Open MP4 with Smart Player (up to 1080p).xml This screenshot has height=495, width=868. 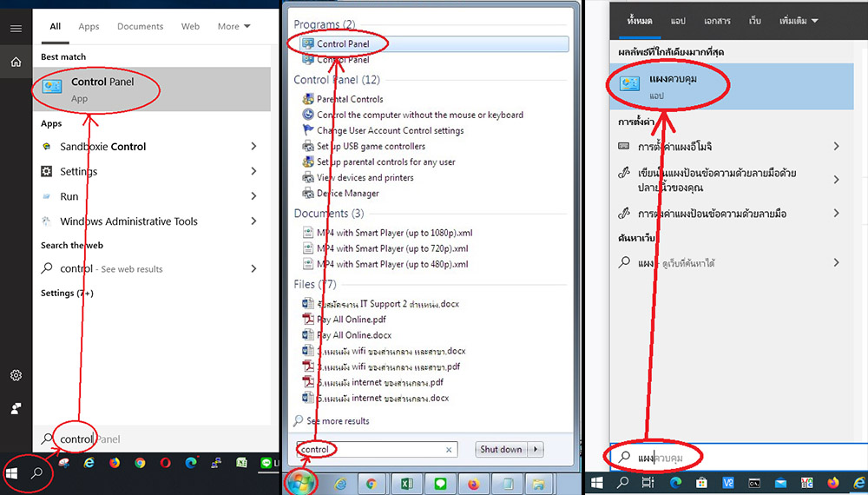[x=394, y=233]
